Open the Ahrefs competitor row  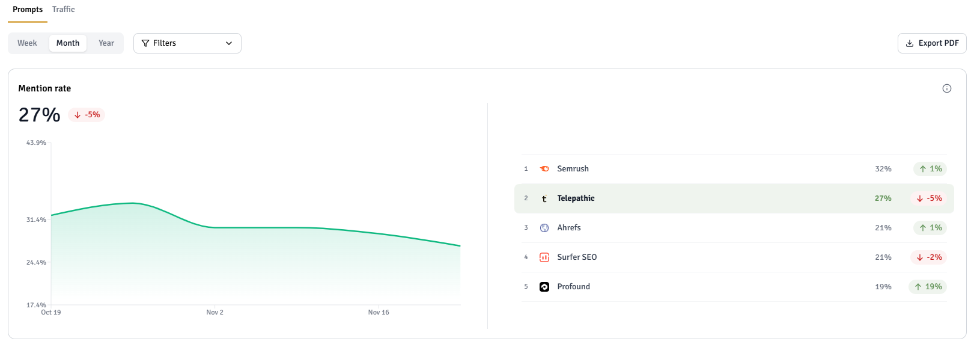pyautogui.click(x=734, y=228)
